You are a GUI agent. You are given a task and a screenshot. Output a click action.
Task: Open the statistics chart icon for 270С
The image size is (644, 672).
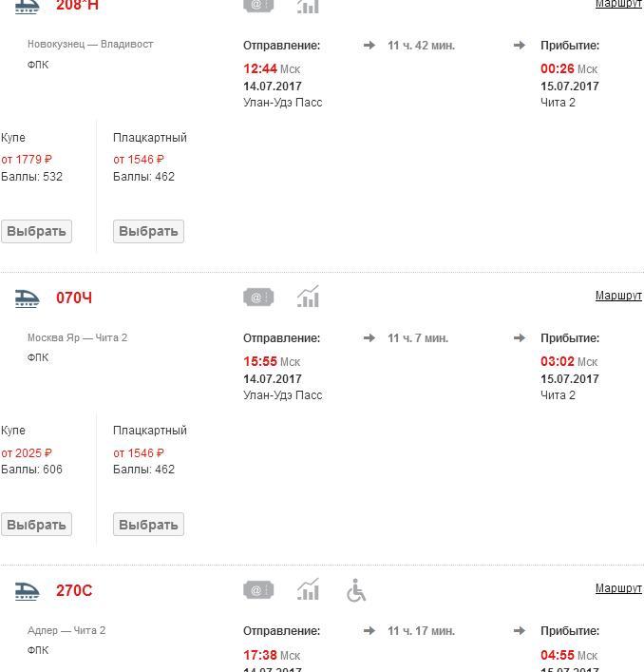click(x=308, y=590)
